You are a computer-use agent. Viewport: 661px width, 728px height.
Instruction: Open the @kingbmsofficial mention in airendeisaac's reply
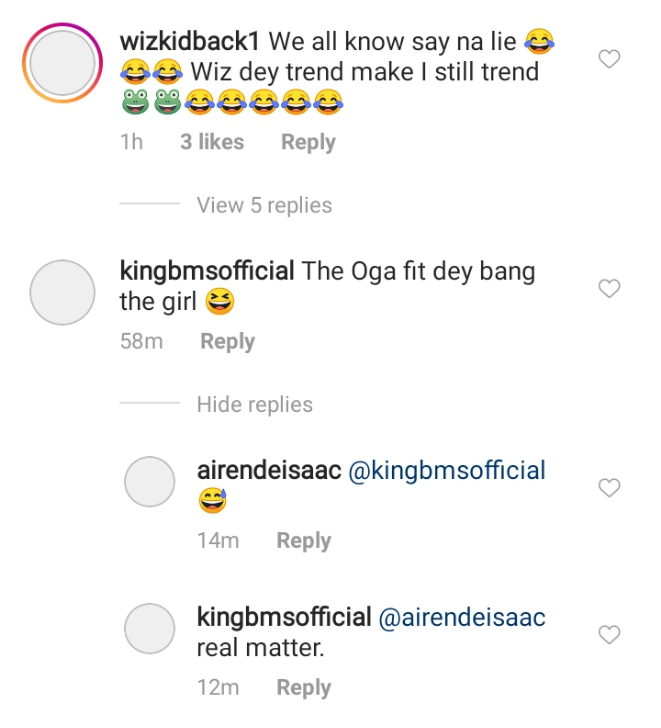[446, 470]
